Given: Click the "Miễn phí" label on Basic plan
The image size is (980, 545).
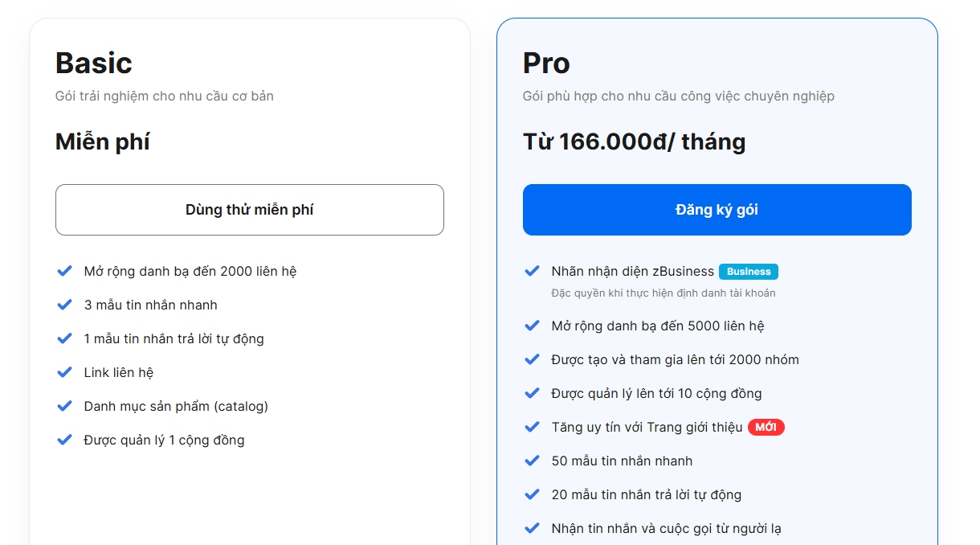Looking at the screenshot, I should [x=103, y=141].
